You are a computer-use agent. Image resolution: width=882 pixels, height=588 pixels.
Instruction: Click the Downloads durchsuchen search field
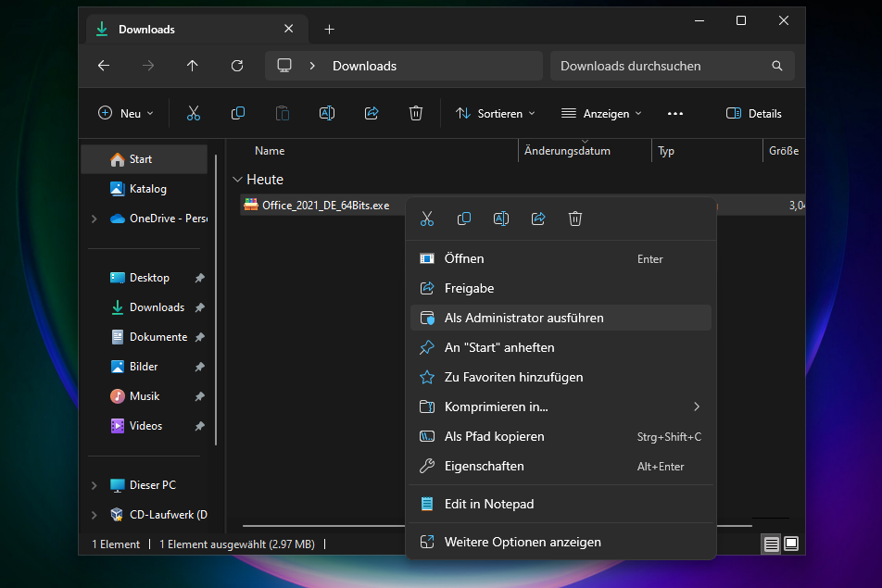662,66
